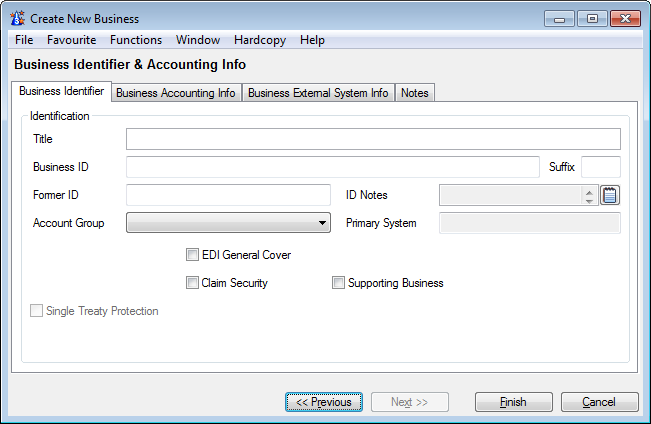Focus the Suffix input box
The height and width of the screenshot is (424, 651).
600,167
